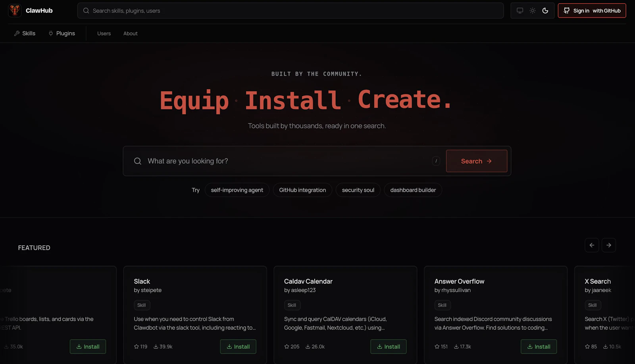635x364 pixels.
Task: Switch to dark theme moon icon
Action: (545, 11)
